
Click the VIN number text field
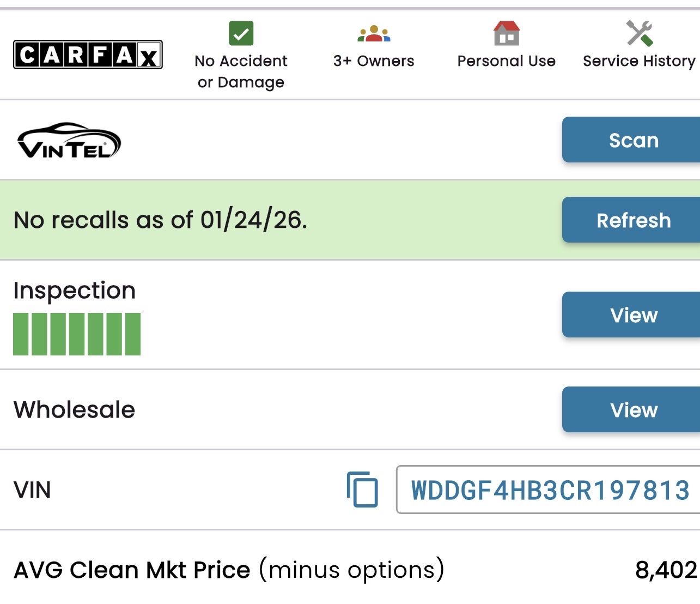549,490
